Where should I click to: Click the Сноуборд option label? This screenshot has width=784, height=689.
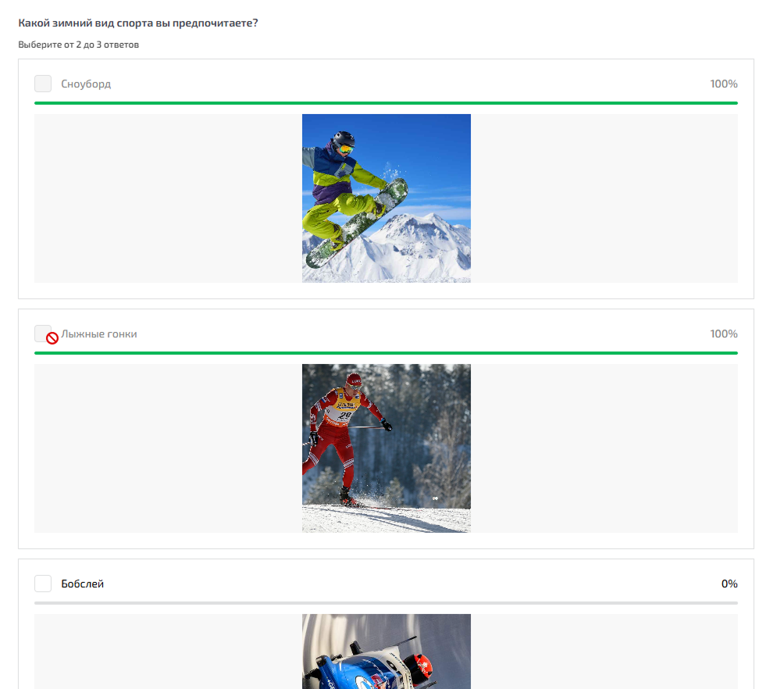pyautogui.click(x=86, y=84)
